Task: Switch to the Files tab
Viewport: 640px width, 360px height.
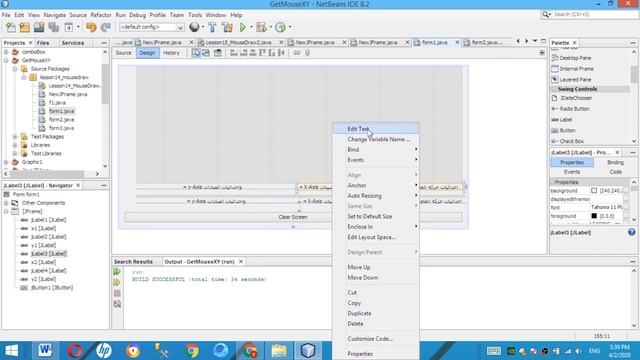Action: (x=43, y=42)
